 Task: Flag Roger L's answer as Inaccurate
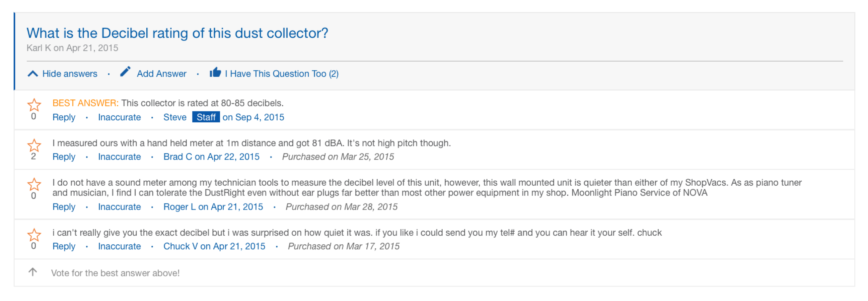(x=119, y=207)
